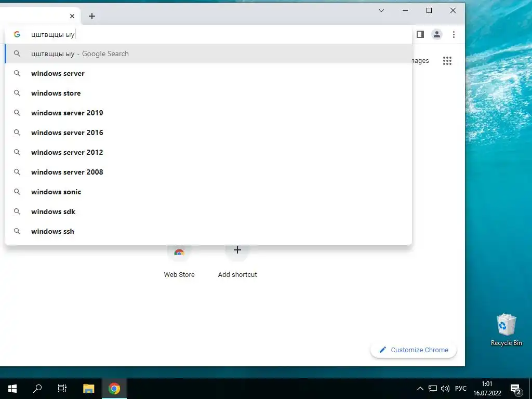The width and height of the screenshot is (532, 399).
Task: Click the Customize Chrome button
Action: coord(413,350)
